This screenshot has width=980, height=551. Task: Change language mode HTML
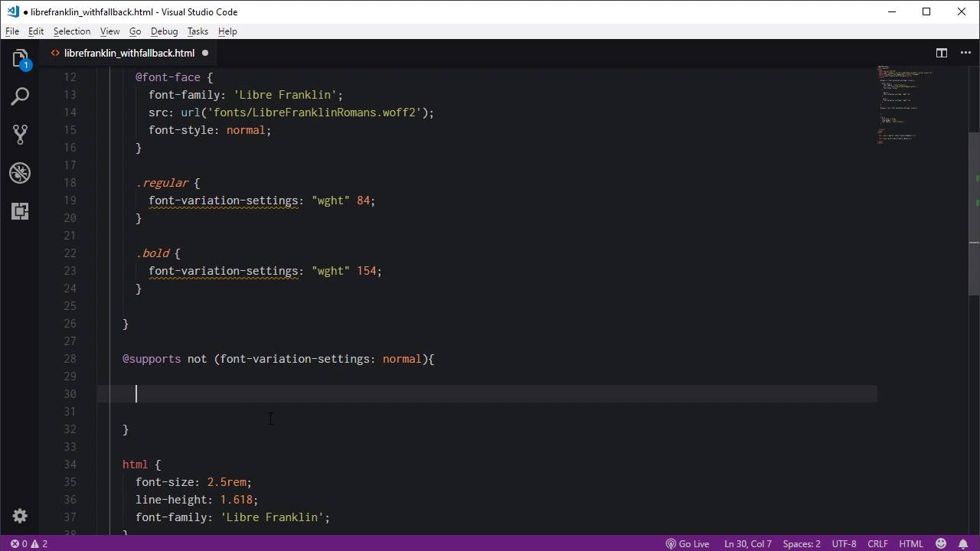point(910,543)
